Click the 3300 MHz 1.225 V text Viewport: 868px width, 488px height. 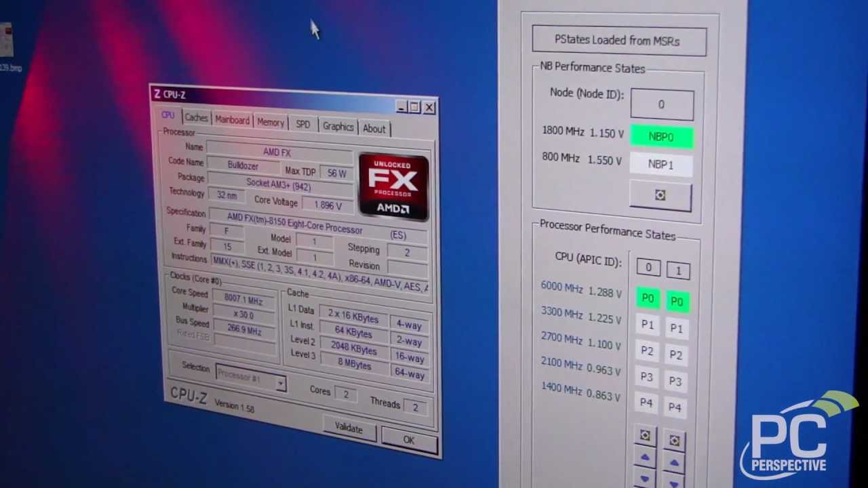581,315
